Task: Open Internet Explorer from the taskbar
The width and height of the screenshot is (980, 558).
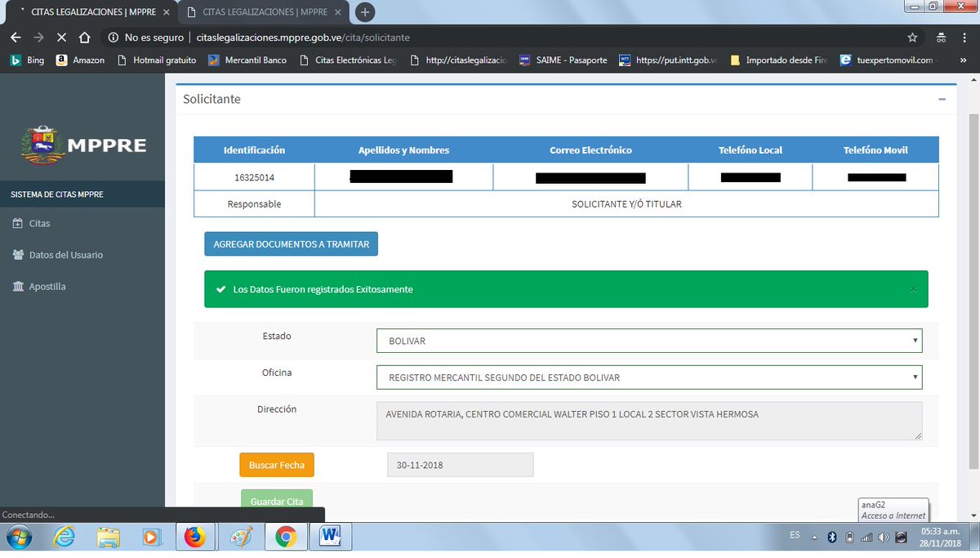Action: point(64,537)
